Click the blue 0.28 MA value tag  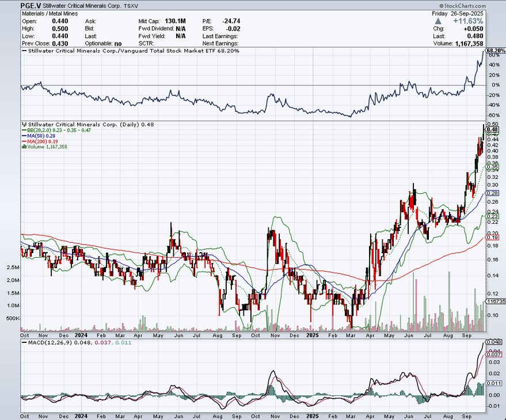click(x=492, y=193)
